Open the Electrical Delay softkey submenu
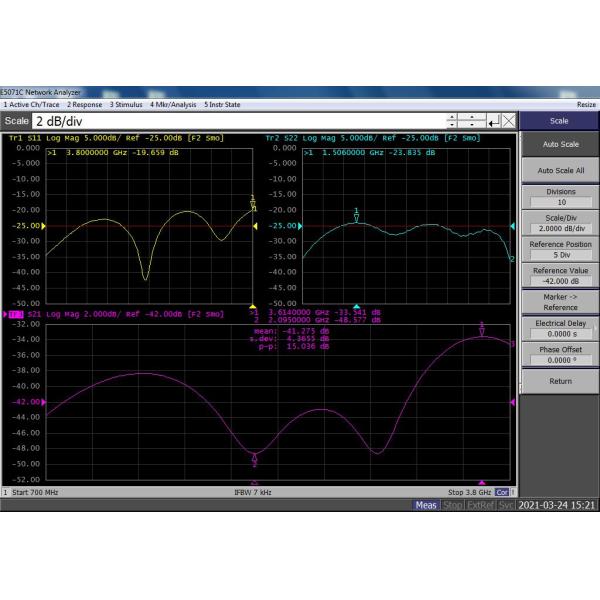600x600 pixels. [x=560, y=328]
